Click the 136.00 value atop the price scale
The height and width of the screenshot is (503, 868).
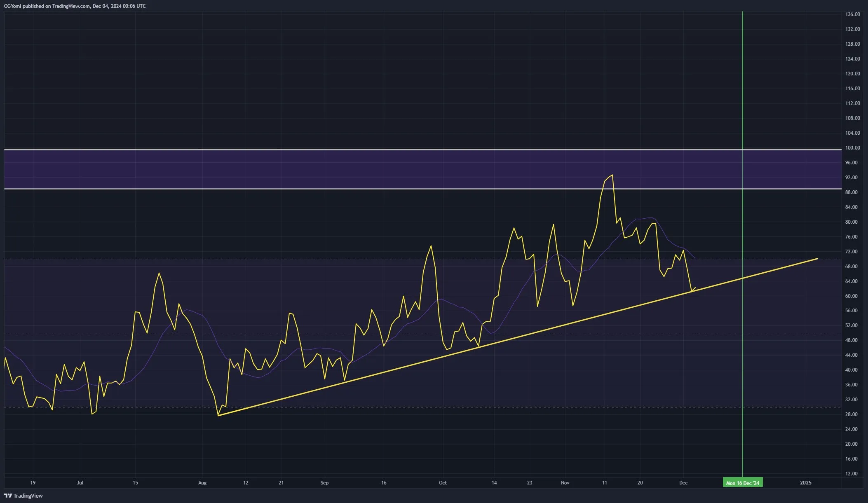[x=852, y=14]
